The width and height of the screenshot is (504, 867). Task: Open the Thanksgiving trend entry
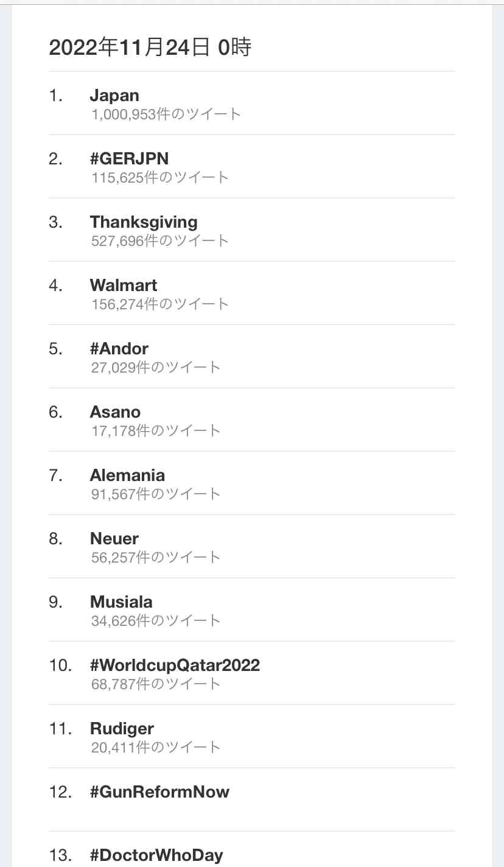144,222
